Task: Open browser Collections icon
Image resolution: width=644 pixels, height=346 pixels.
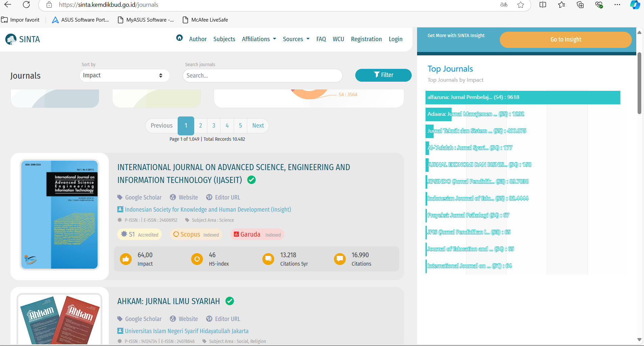Action: pyautogui.click(x=580, y=5)
